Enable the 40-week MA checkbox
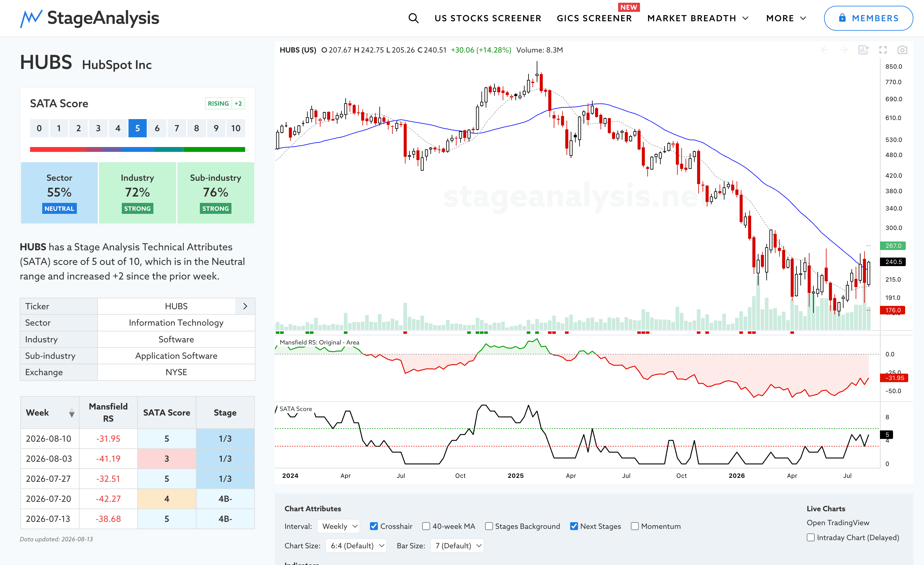924x565 pixels. pos(426,526)
